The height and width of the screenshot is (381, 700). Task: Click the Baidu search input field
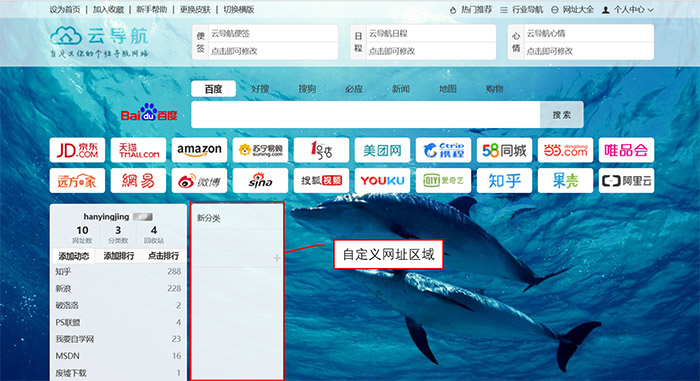366,115
